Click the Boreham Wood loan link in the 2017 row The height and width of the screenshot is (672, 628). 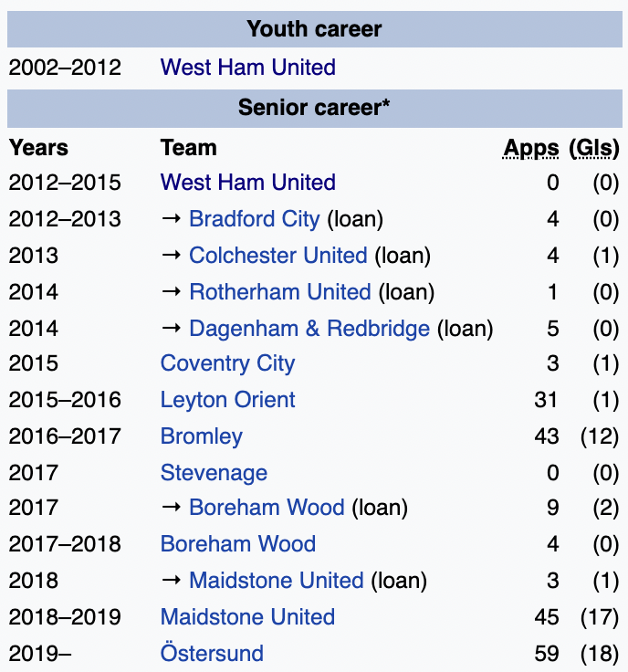[x=266, y=508]
